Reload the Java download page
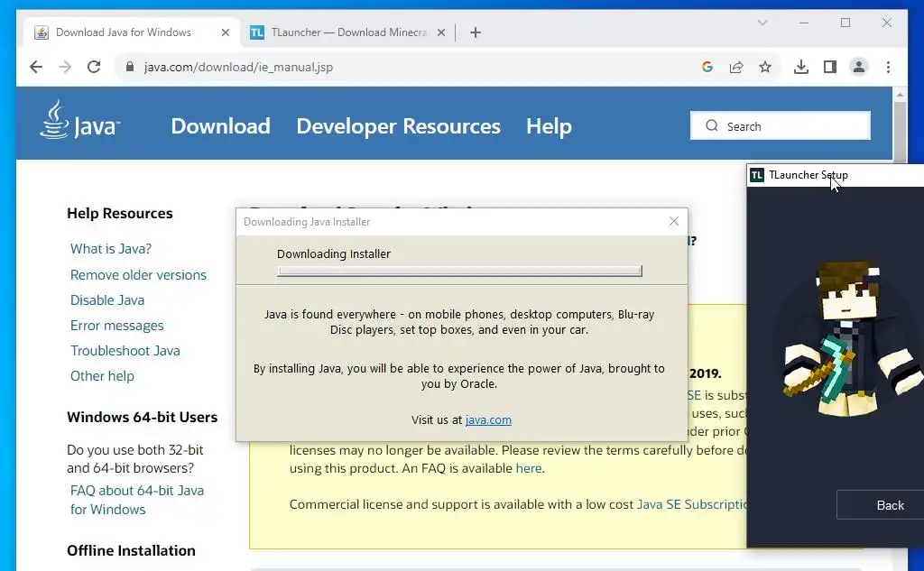This screenshot has width=924, height=571. pyautogui.click(x=94, y=67)
